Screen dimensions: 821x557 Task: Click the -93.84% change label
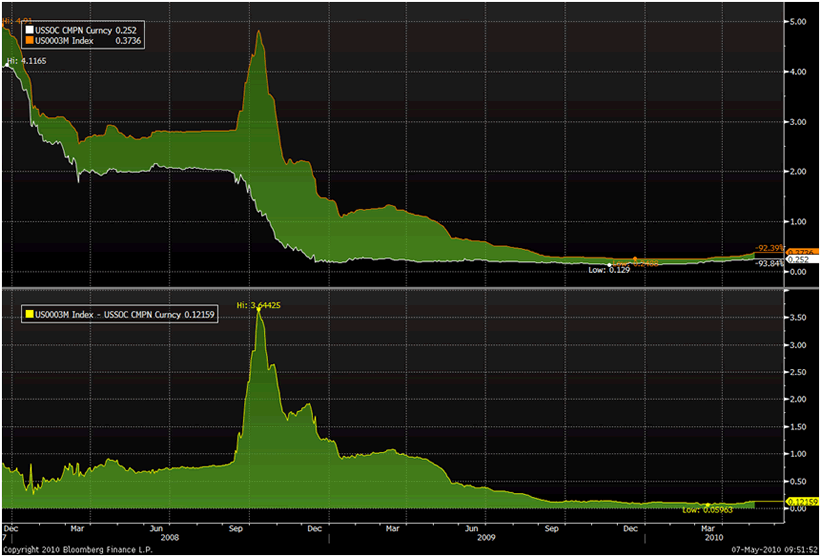pyautogui.click(x=769, y=263)
